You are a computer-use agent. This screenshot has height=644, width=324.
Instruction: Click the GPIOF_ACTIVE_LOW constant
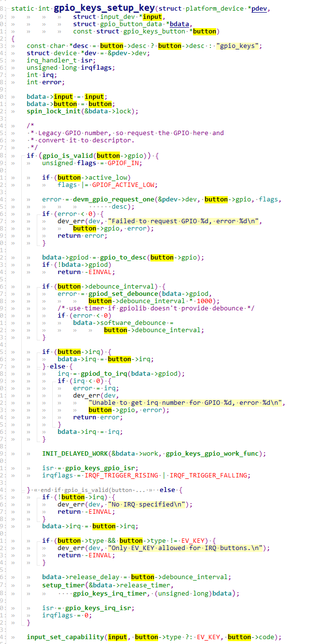coord(123,184)
